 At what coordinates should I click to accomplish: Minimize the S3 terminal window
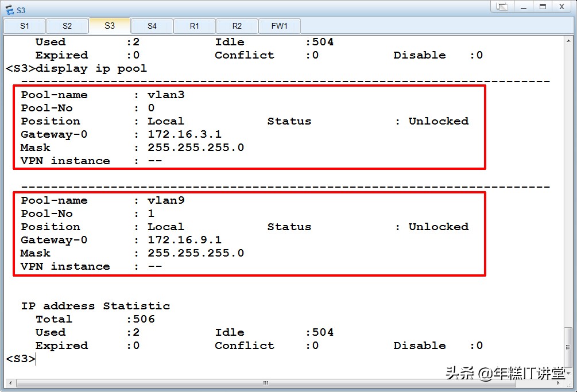click(x=523, y=7)
